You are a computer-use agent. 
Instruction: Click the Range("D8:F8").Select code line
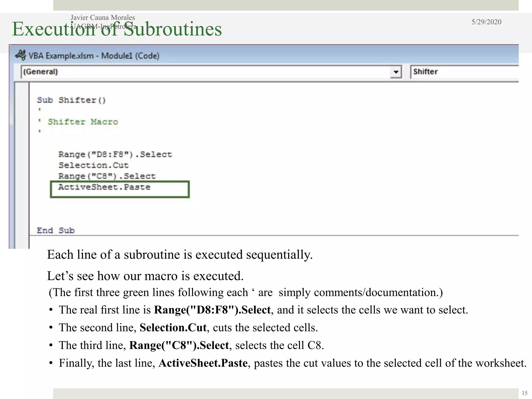pyautogui.click(x=115, y=155)
